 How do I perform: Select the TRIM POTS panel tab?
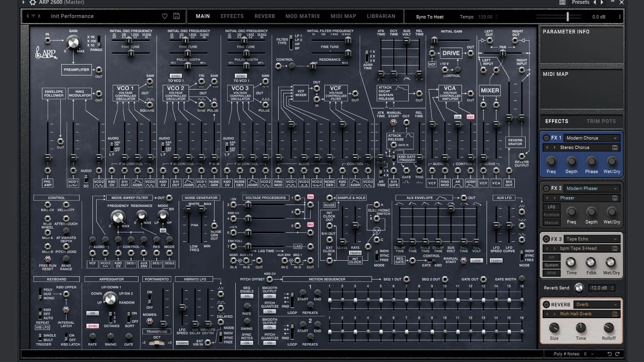pos(601,121)
